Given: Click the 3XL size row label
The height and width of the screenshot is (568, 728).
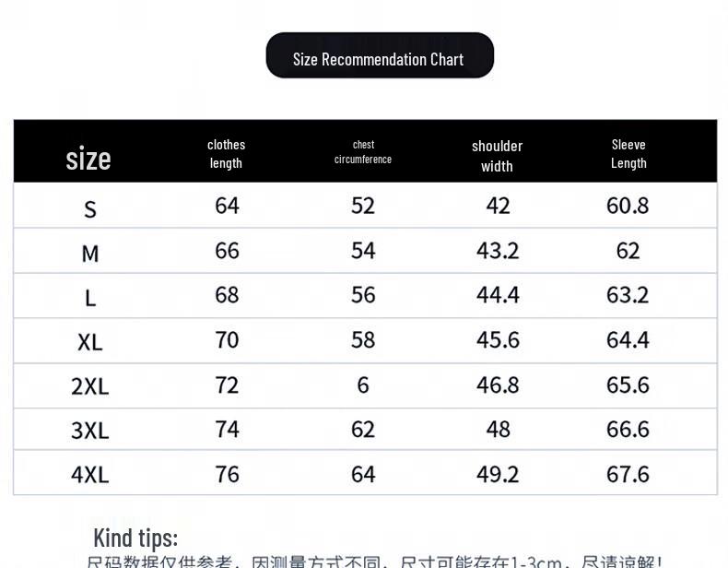Looking at the screenshot, I should 90,431.
